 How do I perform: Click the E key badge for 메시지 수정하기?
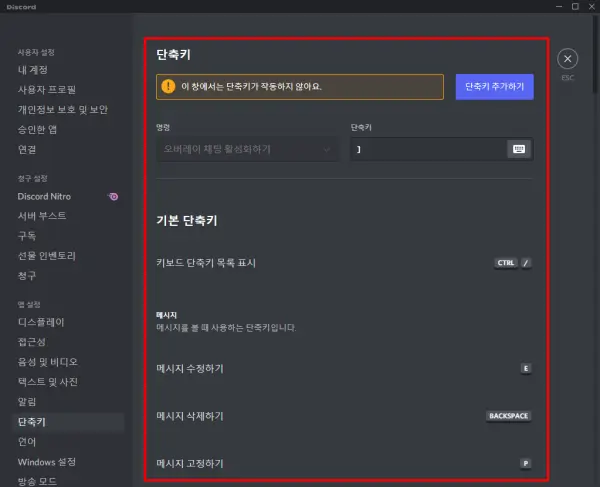pyautogui.click(x=526, y=368)
